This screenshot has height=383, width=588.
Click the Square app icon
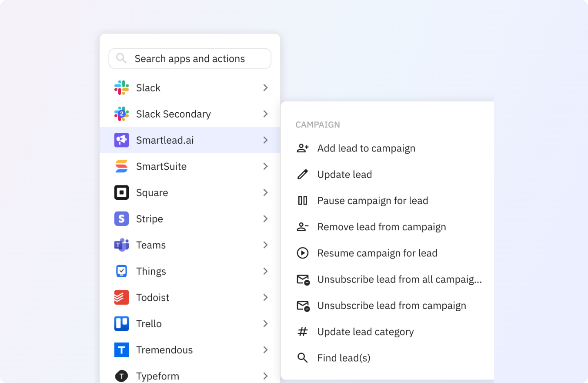pos(121,192)
